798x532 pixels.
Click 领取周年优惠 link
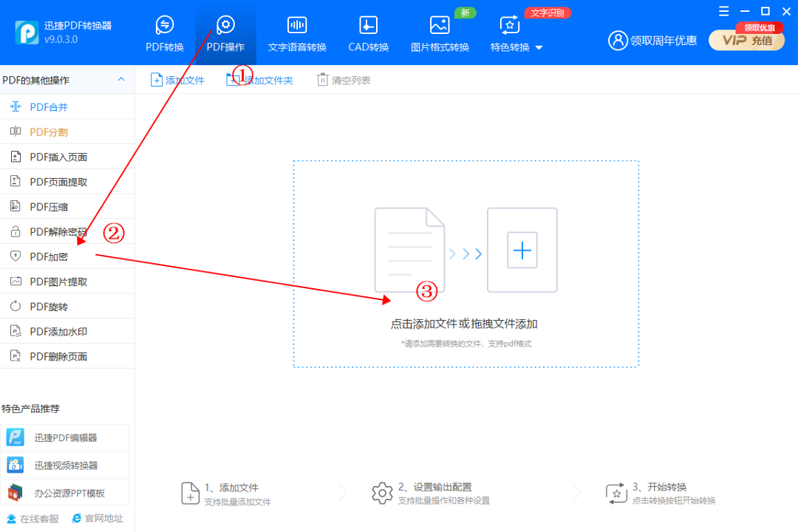pyautogui.click(x=663, y=41)
